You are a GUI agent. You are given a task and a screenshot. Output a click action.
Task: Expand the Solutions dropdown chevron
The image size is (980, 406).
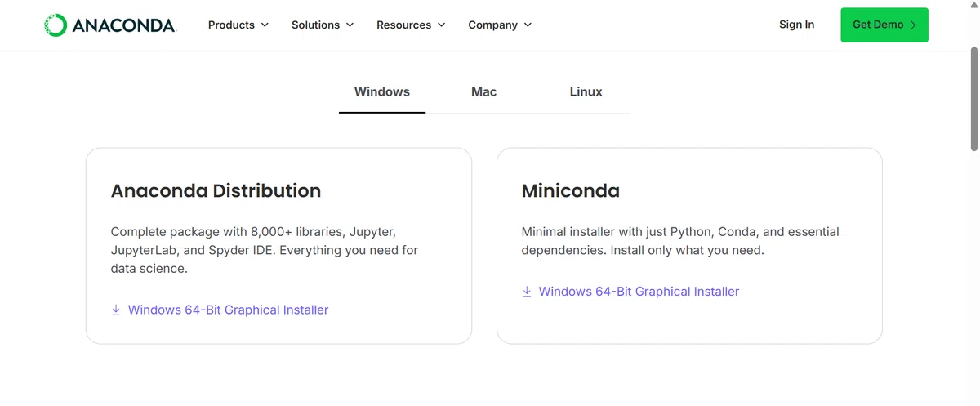[350, 25]
